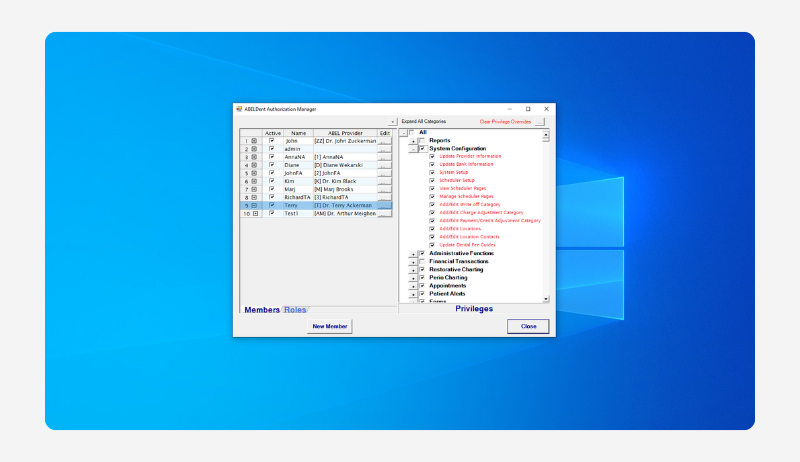Image resolution: width=800 pixels, height=462 pixels.
Task: Click the row icon beside member Diane
Action: coord(254,165)
